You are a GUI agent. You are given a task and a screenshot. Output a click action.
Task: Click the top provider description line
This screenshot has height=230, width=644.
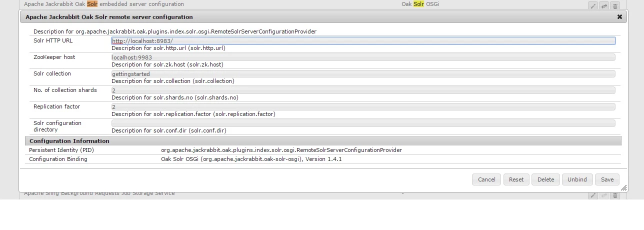tap(175, 31)
